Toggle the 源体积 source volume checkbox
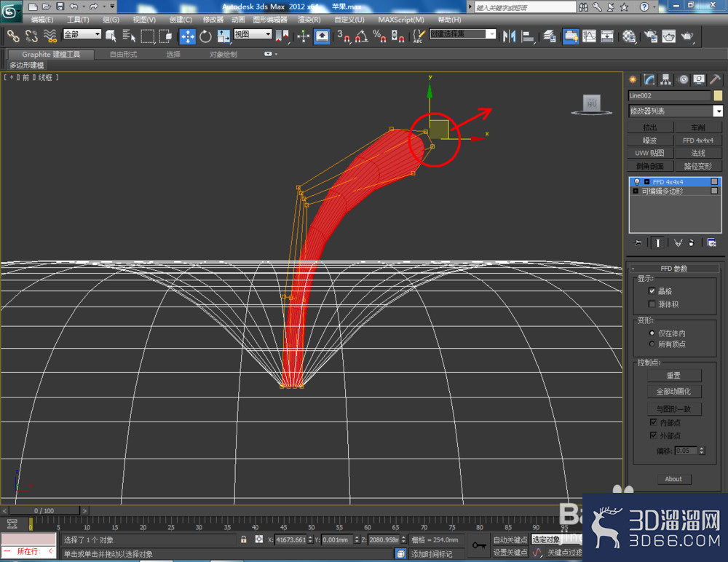 click(652, 304)
